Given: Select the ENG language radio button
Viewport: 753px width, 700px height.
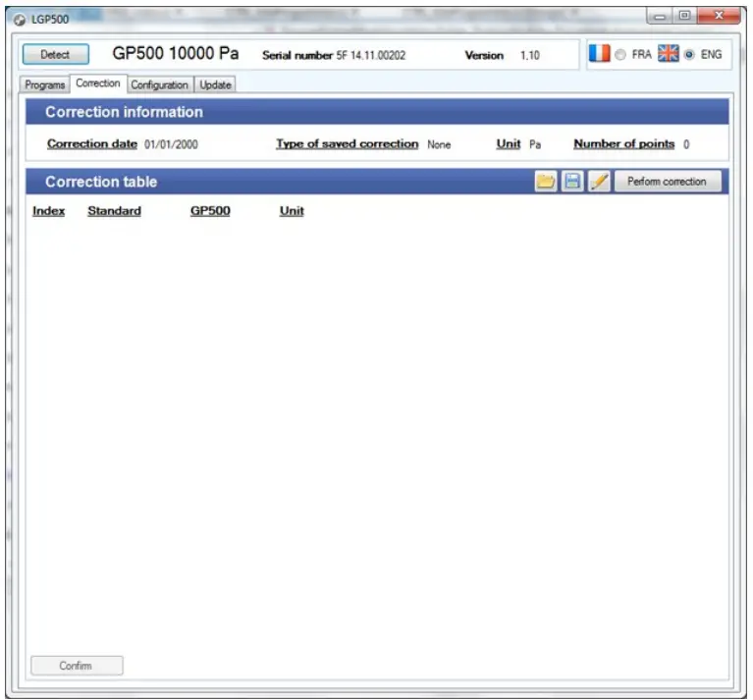Looking at the screenshot, I should (x=689, y=55).
